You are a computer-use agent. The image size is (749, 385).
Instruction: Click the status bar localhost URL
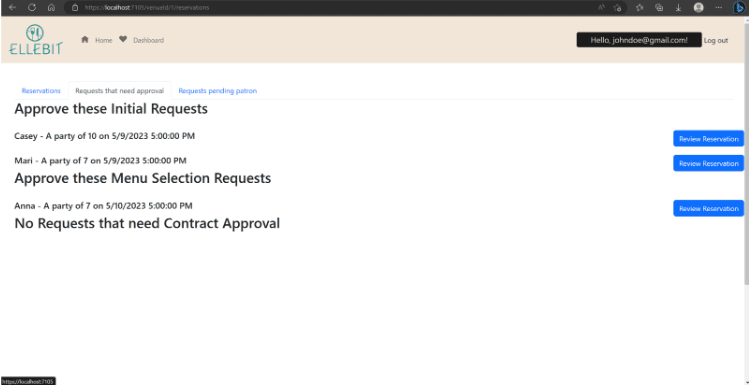(x=28, y=381)
